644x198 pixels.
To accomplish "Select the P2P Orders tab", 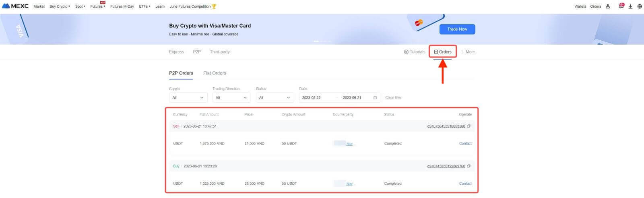I will [181, 73].
